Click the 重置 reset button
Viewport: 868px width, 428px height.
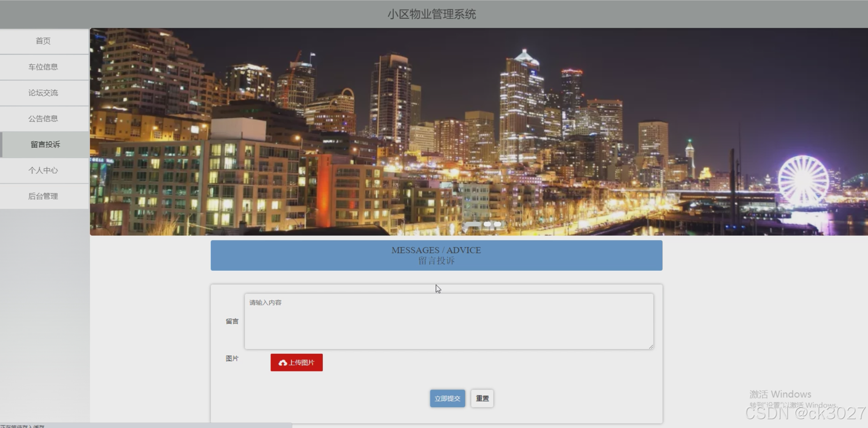pos(482,398)
